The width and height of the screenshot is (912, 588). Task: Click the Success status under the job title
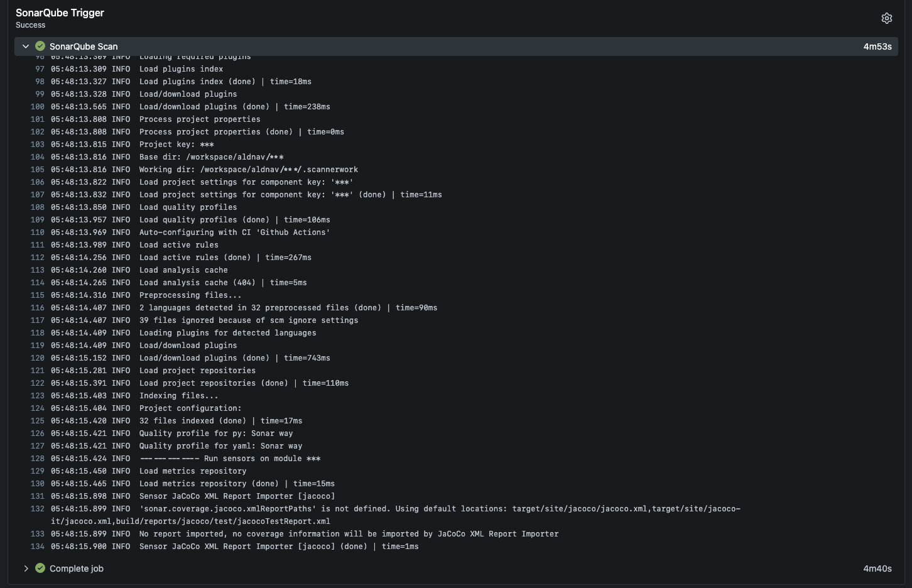click(x=31, y=25)
